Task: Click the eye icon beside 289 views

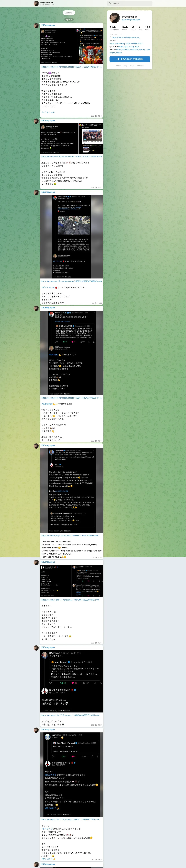Action: point(96,441)
